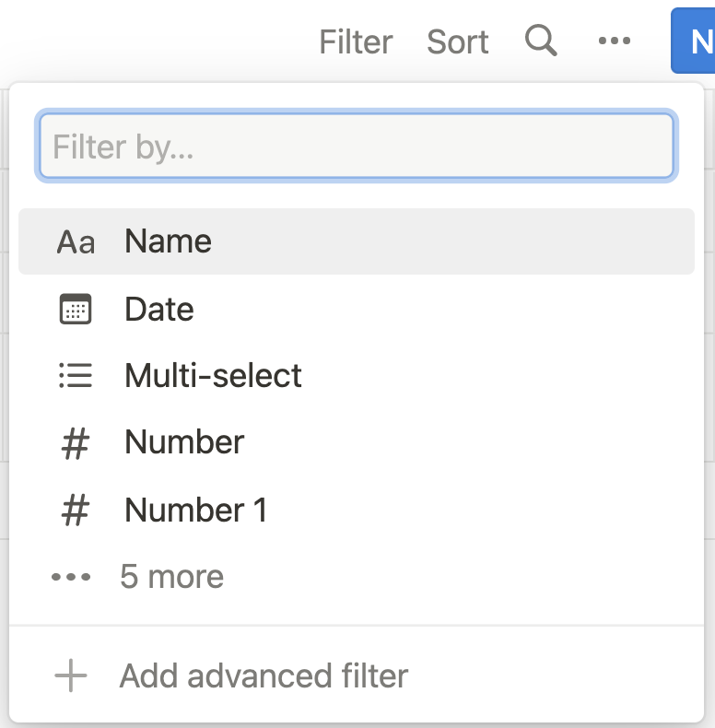This screenshot has width=715, height=728.
Task: Filter by the Number property
Action: point(184,443)
